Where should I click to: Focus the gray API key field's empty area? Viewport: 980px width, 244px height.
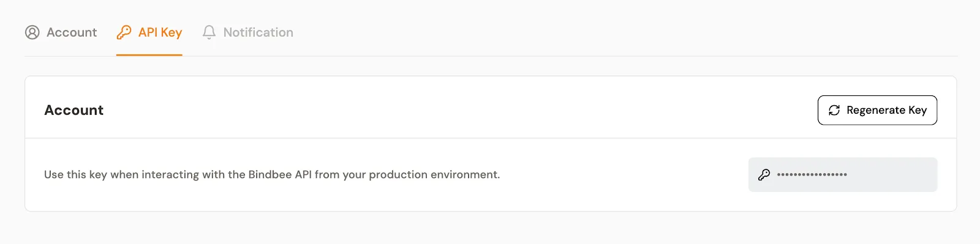pos(891,175)
